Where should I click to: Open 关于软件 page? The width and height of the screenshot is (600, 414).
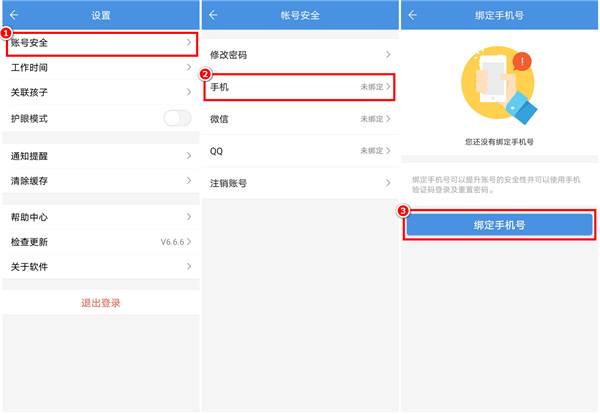click(100, 267)
